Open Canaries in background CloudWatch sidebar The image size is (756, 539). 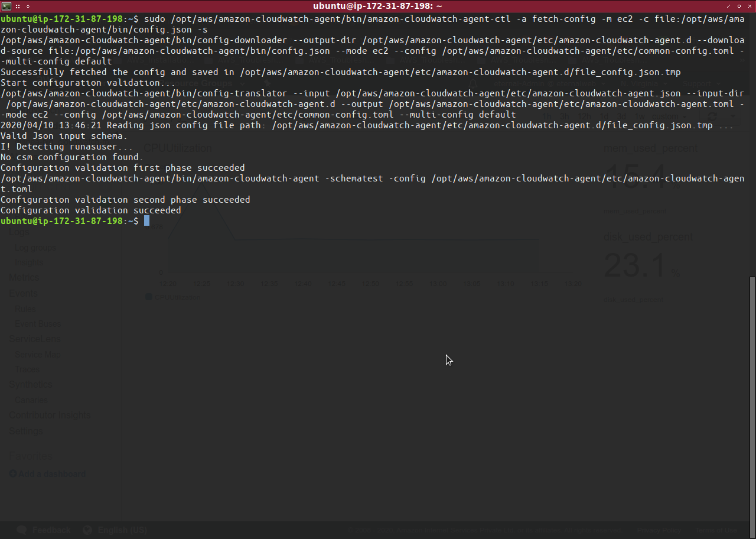(31, 400)
